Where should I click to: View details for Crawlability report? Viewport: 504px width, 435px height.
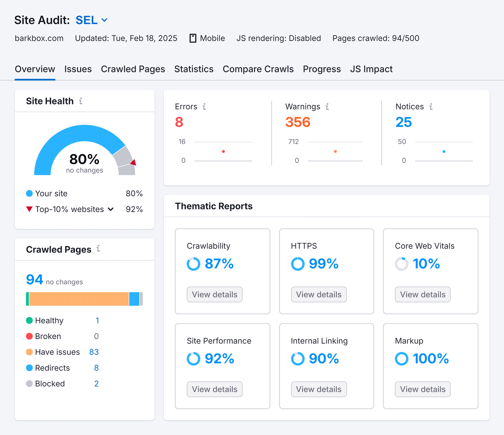coord(215,294)
